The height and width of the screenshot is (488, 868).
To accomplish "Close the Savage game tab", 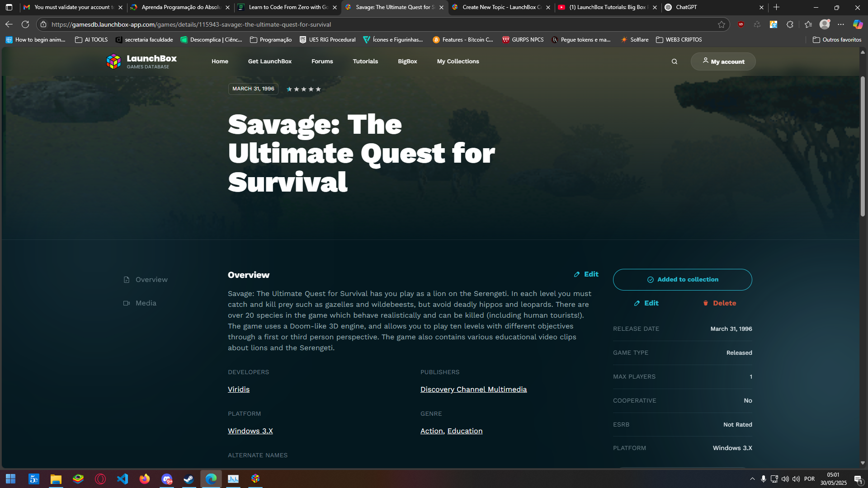I will pos(442,7).
